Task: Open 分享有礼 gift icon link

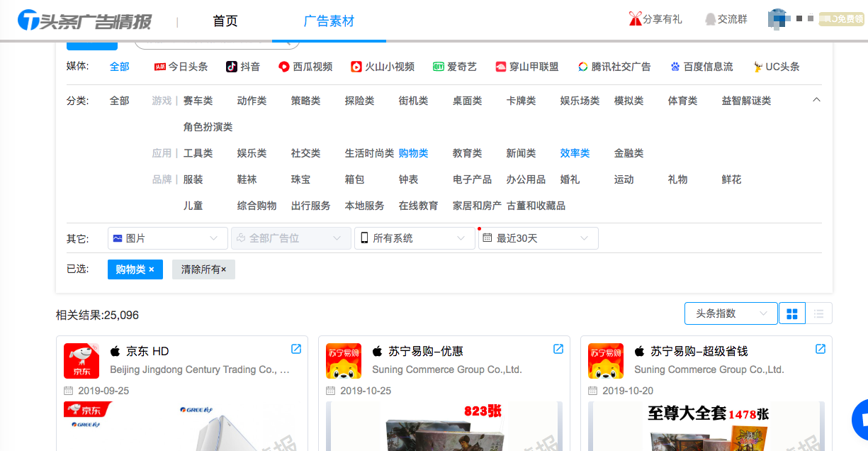Action: pyautogui.click(x=655, y=19)
